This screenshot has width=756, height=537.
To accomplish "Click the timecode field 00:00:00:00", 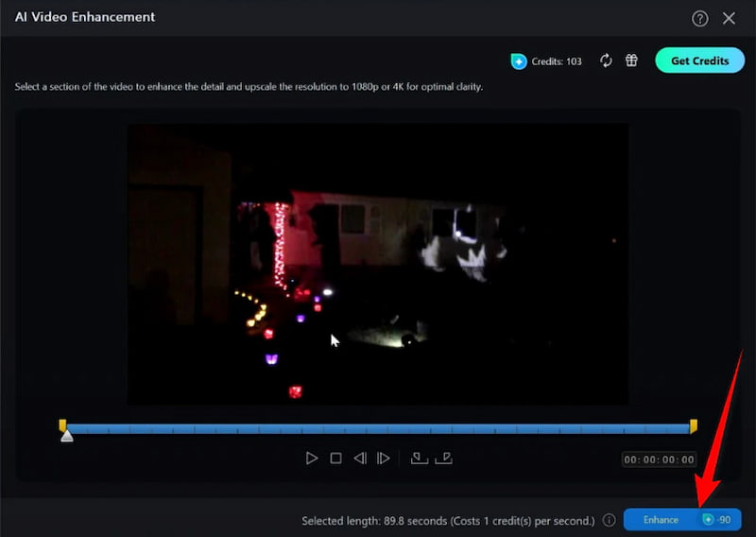I will (x=659, y=459).
